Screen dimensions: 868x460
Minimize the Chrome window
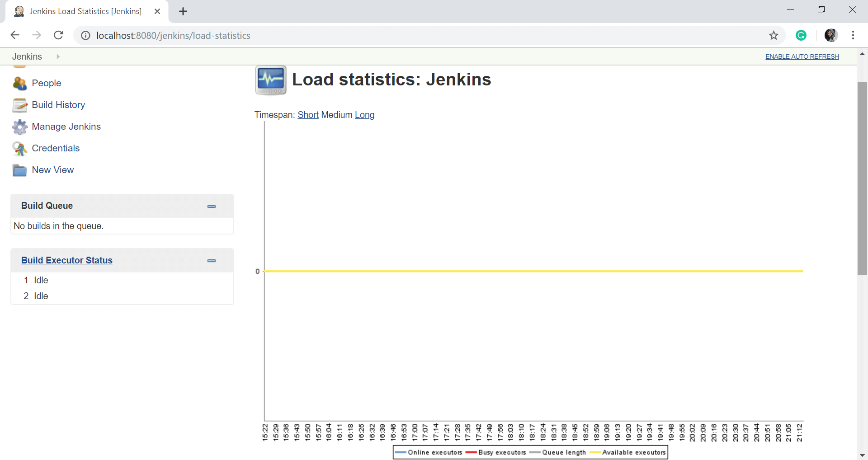coord(790,10)
